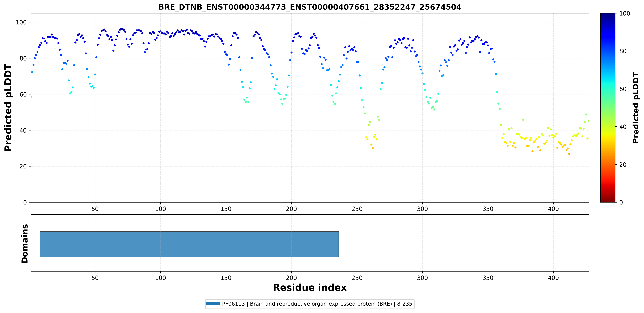Click the PF06113 legend label text
The height and width of the screenshot is (313, 644).
pos(317,304)
